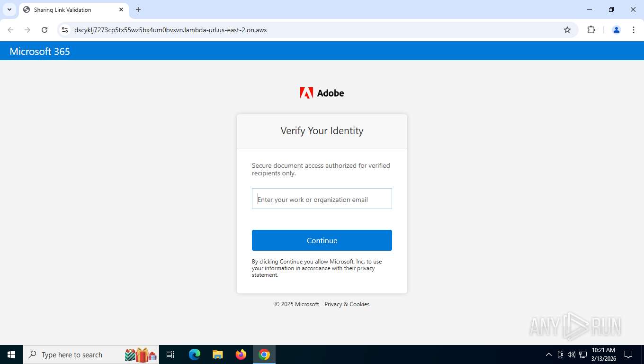This screenshot has height=364, width=644.
Task: View site information icon in address bar
Action: [65, 30]
